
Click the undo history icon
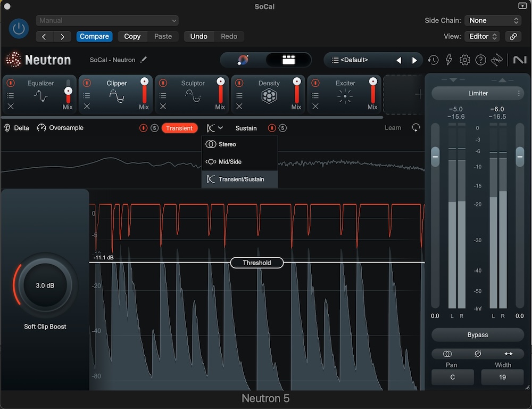point(433,60)
